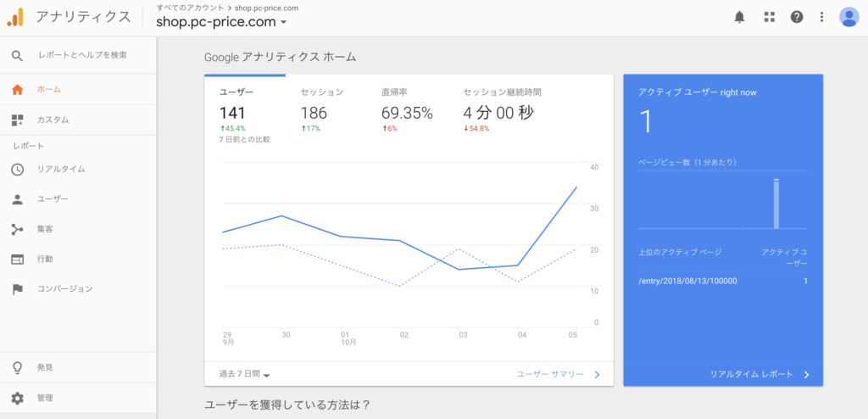Click the Conversions flag icon
The image size is (868, 419).
point(17,288)
